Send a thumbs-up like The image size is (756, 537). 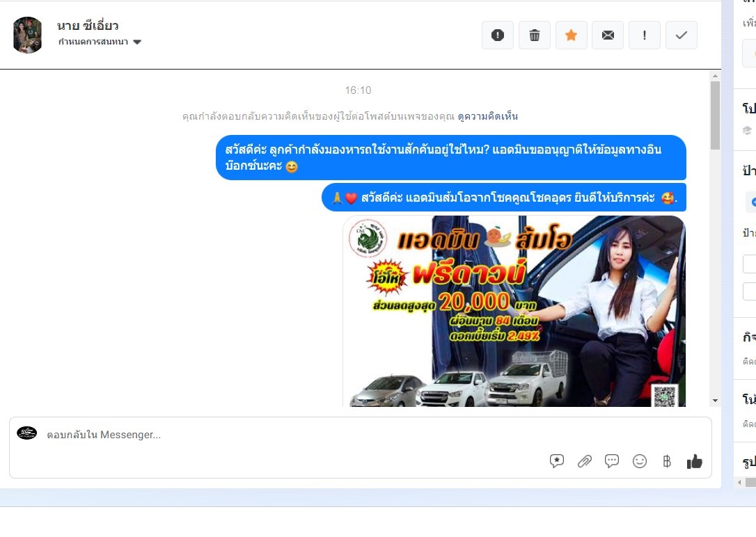(695, 461)
